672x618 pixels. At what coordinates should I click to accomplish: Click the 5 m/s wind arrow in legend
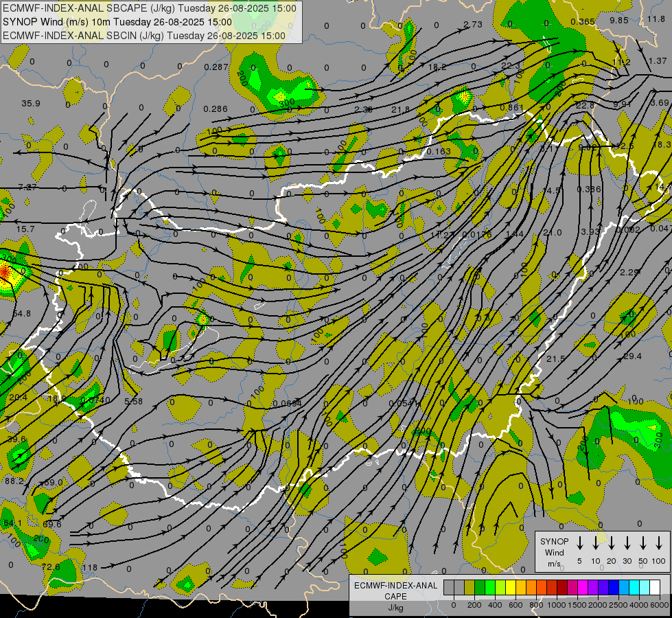pos(579,543)
